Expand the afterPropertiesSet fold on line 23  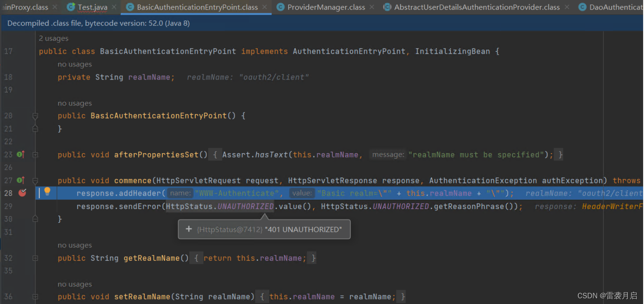point(35,154)
